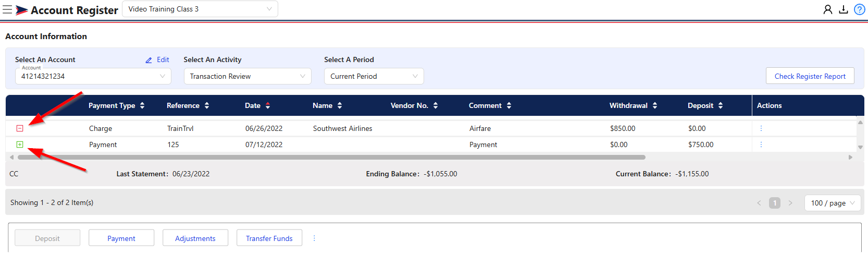Click the Edit pencil icon for account
The height and width of the screenshot is (253, 868).
coord(149,60)
